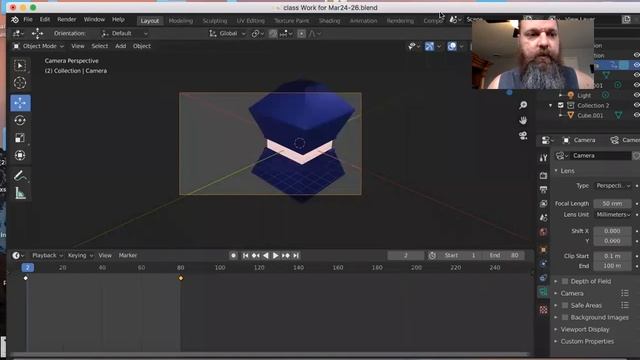The height and width of the screenshot is (360, 640).
Task: Open the Edit menu
Action: point(44,20)
